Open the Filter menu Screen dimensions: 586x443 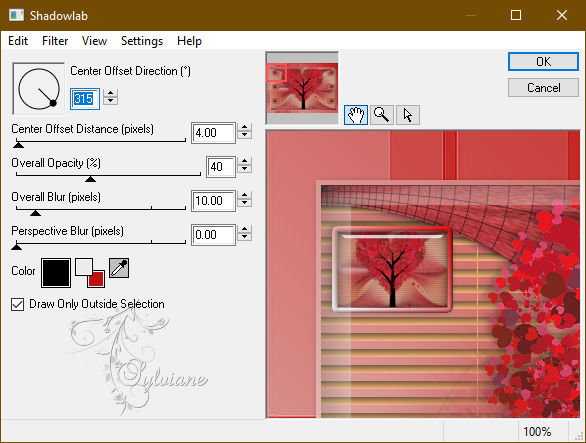(55, 41)
